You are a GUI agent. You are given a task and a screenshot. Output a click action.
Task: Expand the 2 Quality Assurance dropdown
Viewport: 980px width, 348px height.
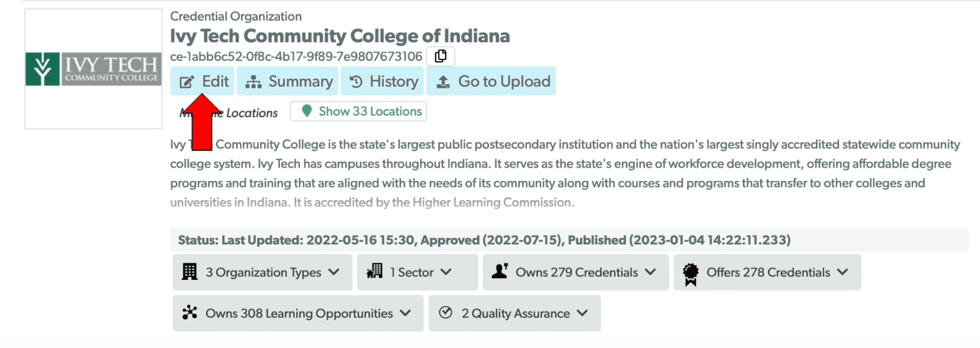(583, 313)
